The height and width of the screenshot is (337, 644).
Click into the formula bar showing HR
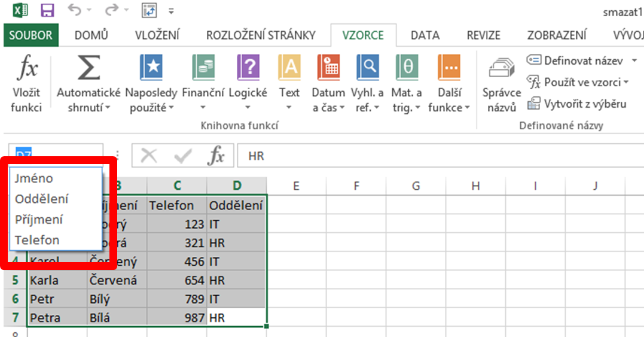point(440,156)
